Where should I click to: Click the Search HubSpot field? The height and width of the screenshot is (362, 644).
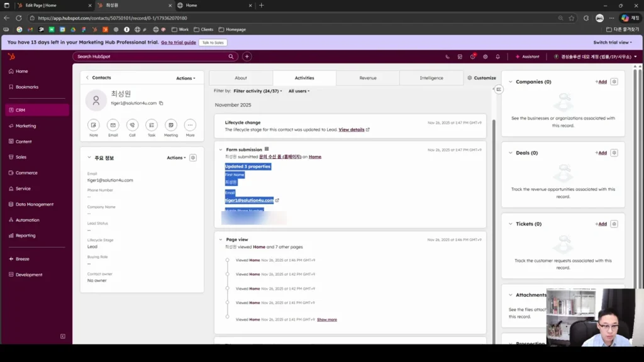(x=155, y=57)
